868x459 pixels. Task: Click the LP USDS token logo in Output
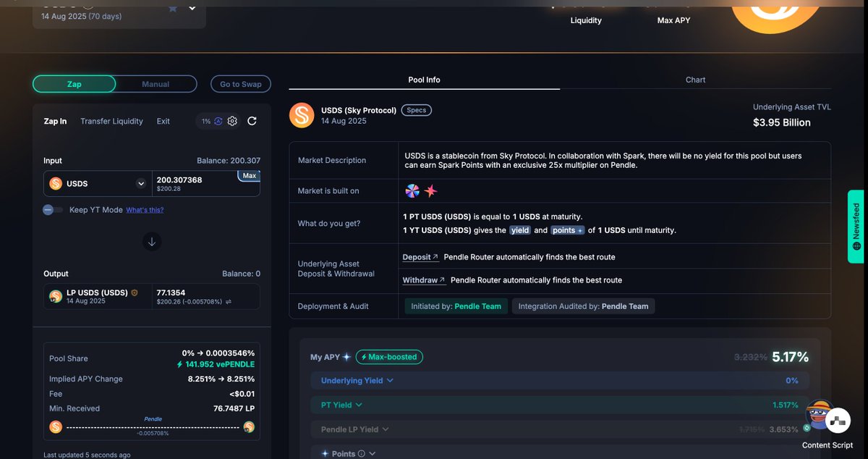[x=56, y=296]
